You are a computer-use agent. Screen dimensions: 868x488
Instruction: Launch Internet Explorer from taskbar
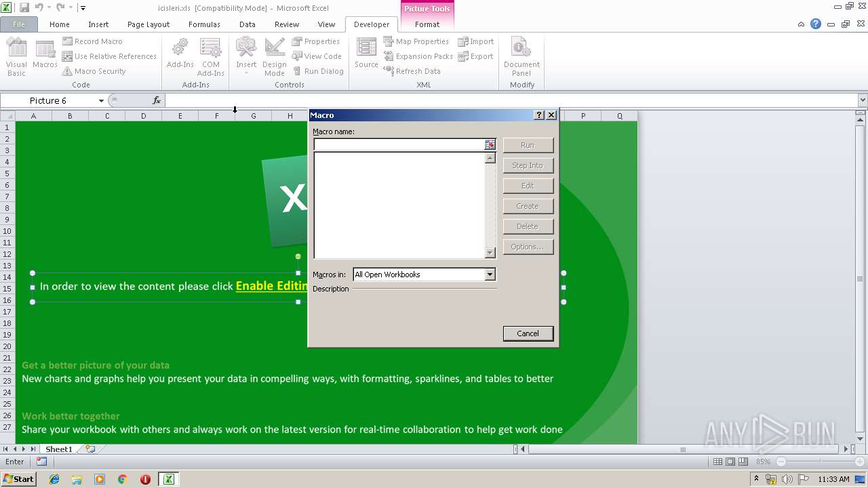(x=54, y=479)
